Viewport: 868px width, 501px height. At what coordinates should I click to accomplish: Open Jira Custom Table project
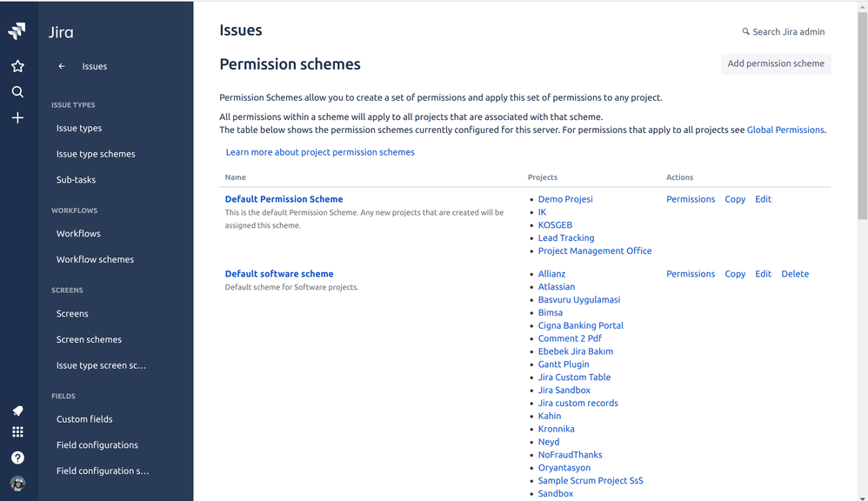[x=575, y=377]
